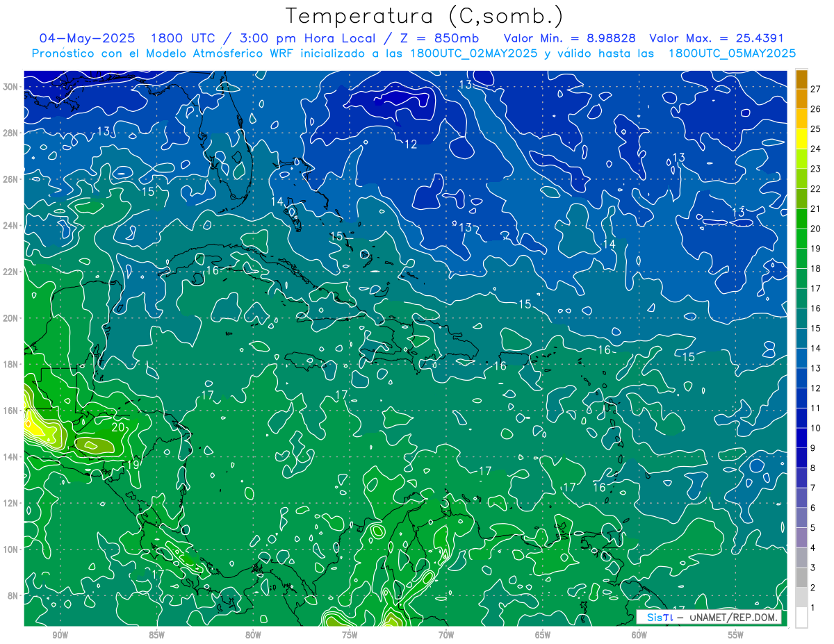Click latitude axis label "12N"
The image size is (834, 644).
10,503
